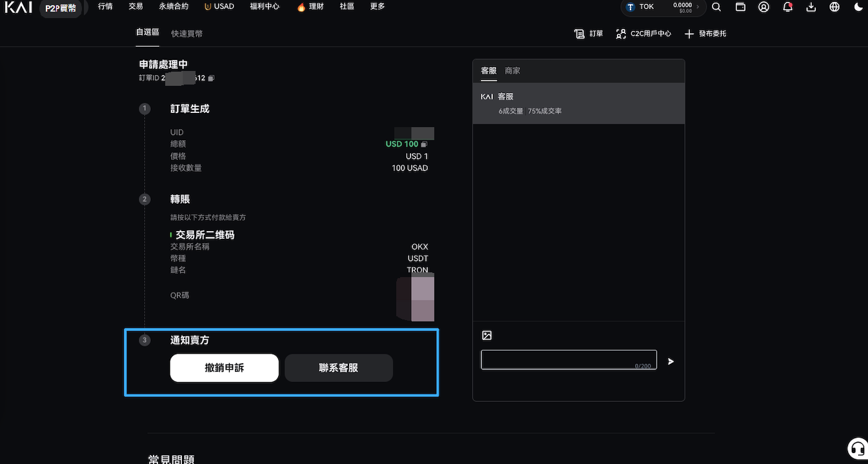The width and height of the screenshot is (868, 464).
Task: Open the 永續合約 perpetual contracts menu
Action: (x=174, y=6)
